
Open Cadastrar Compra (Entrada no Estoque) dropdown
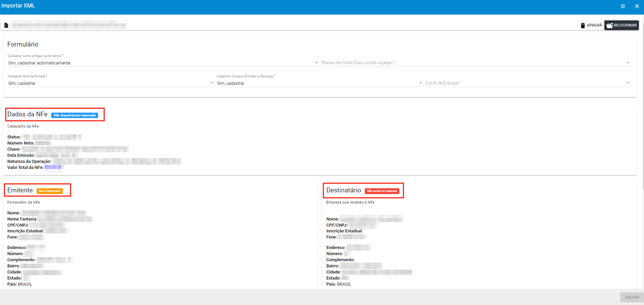click(x=320, y=83)
